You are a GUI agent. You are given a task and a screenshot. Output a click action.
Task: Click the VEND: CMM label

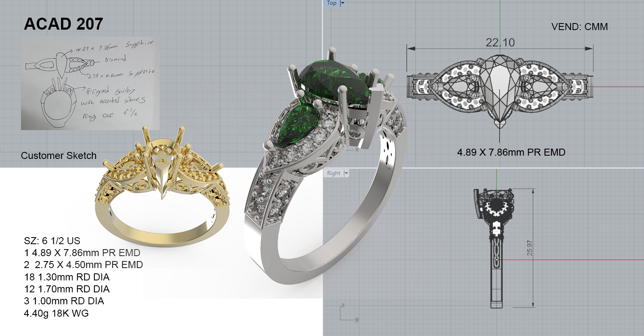click(579, 27)
